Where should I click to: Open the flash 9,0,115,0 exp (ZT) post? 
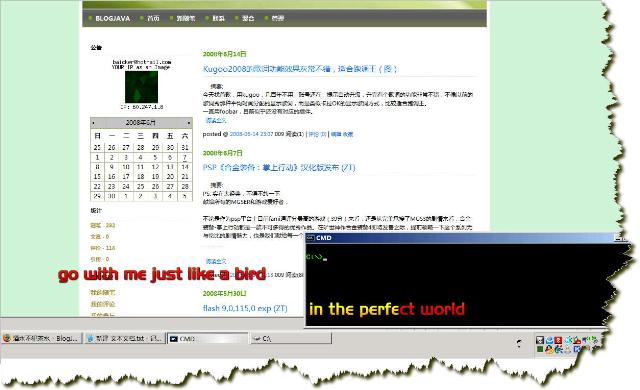(245, 308)
